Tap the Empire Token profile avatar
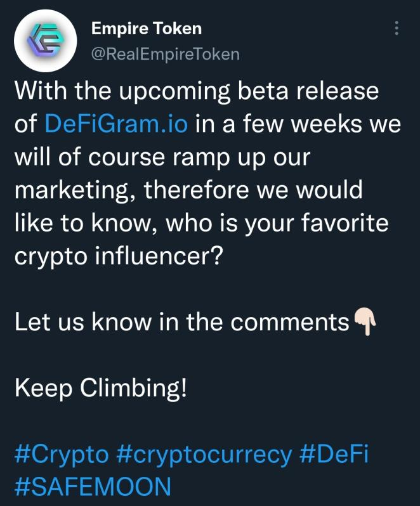Screen dimensions: 420x506 click(46, 41)
